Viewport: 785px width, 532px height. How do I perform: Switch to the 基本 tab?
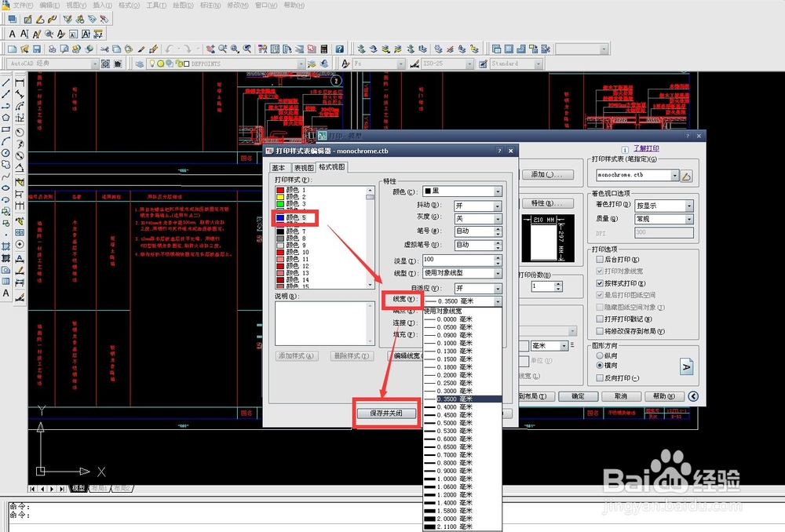click(279, 168)
